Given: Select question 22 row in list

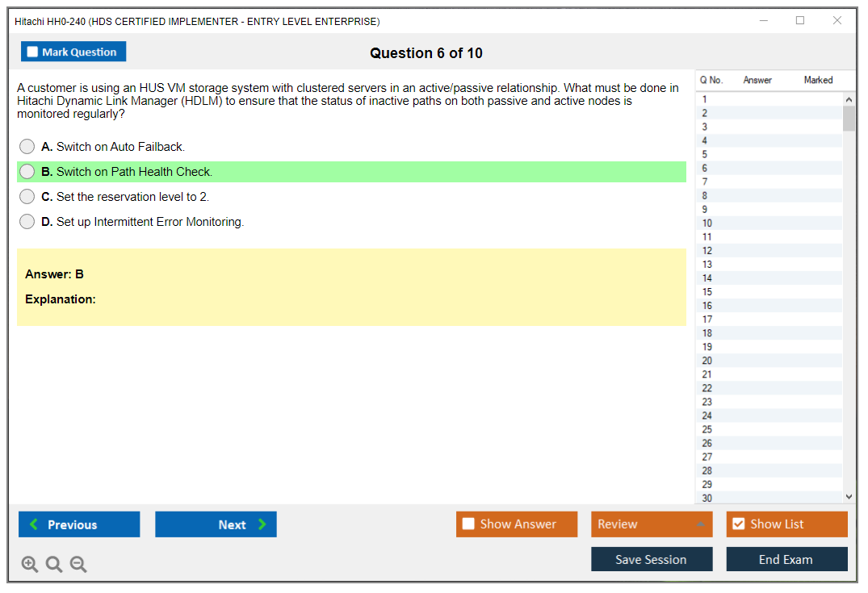Looking at the screenshot, I should pyautogui.click(x=707, y=388).
